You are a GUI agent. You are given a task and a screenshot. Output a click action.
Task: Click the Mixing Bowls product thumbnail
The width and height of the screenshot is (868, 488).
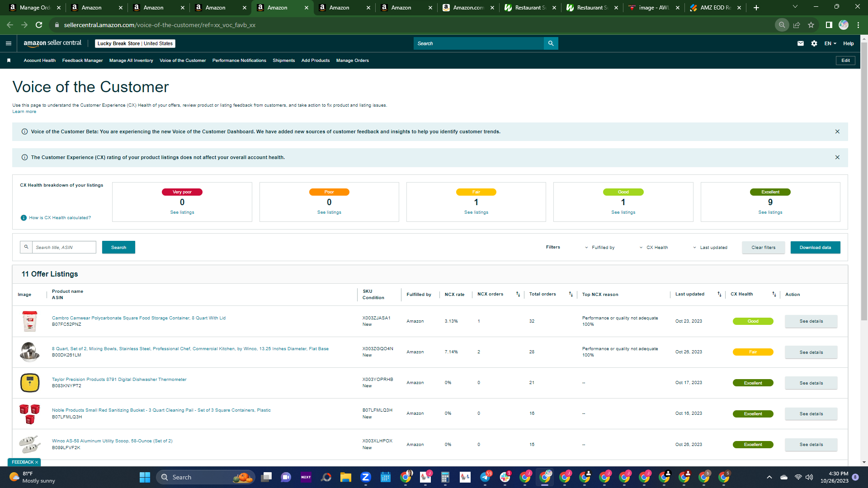(30, 352)
